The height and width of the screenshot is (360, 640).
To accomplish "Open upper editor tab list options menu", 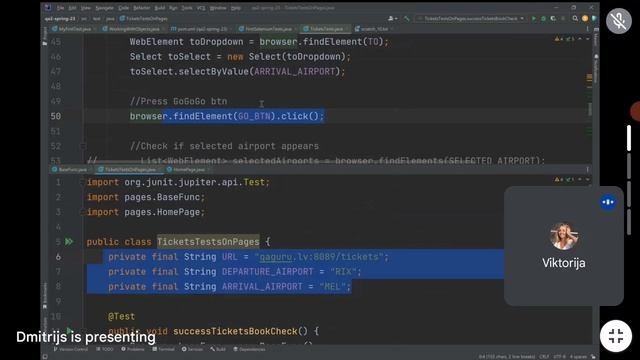I will (x=588, y=29).
